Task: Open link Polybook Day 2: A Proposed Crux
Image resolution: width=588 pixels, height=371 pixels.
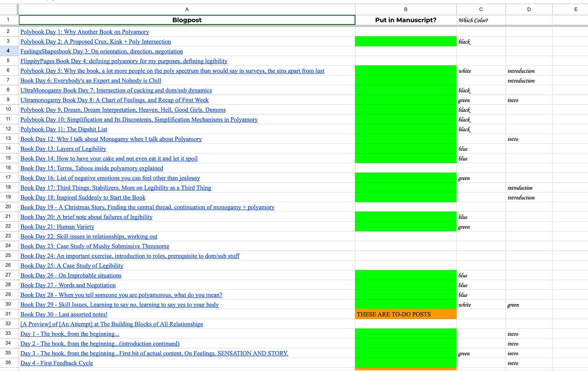Action: (x=96, y=42)
